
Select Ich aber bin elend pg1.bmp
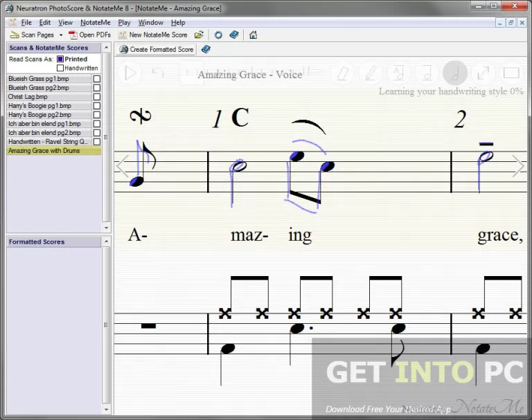click(49, 124)
